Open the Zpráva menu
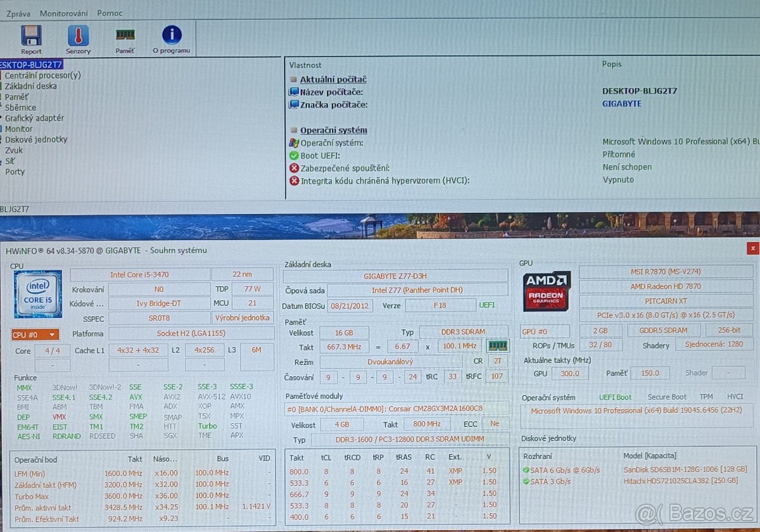760x532 pixels. click(18, 13)
